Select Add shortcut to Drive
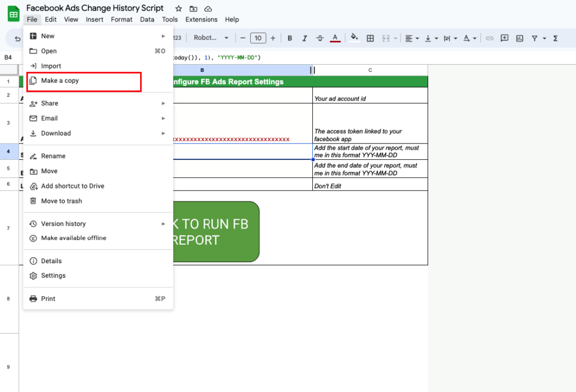The height and width of the screenshot is (392, 576). (x=98, y=186)
